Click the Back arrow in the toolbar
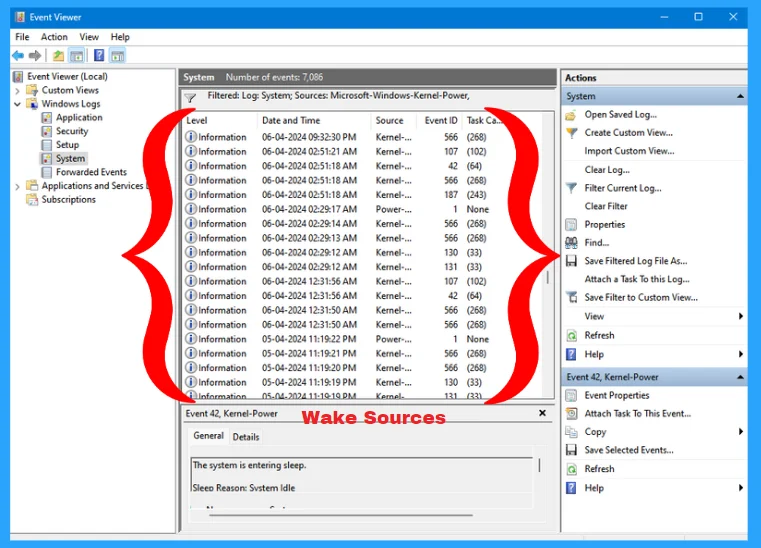Image resolution: width=761 pixels, height=548 pixels. tap(18, 56)
